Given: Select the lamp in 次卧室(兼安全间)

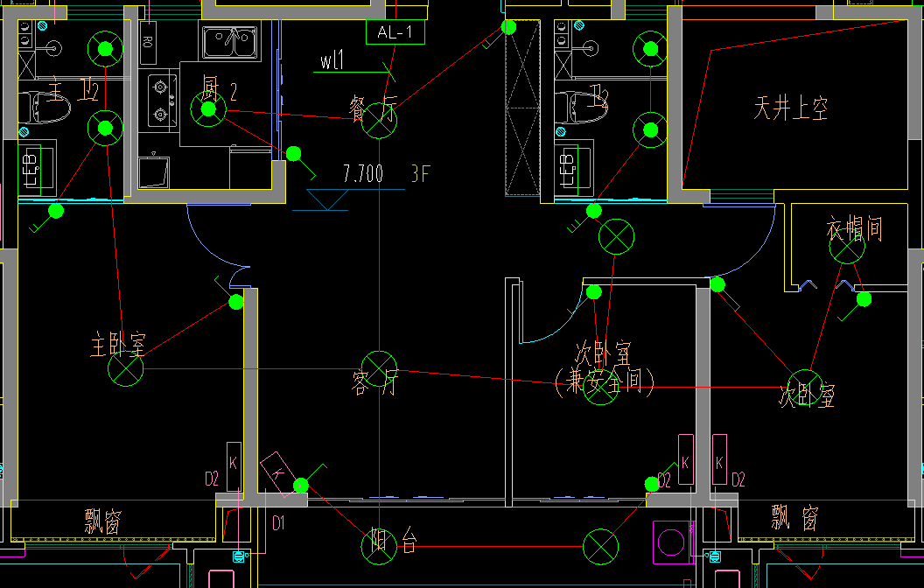Looking at the screenshot, I should coord(600,387).
